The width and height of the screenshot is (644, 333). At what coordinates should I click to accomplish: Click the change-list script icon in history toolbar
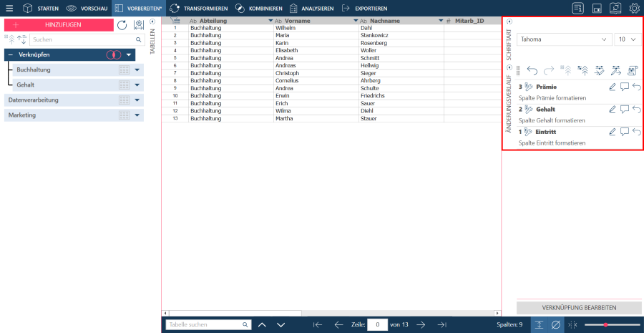coord(633,71)
